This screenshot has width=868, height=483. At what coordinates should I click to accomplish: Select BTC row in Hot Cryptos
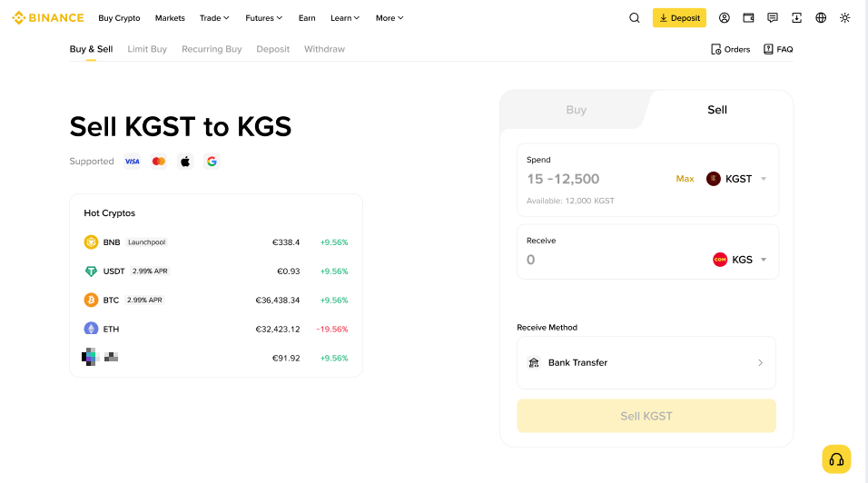pos(216,300)
